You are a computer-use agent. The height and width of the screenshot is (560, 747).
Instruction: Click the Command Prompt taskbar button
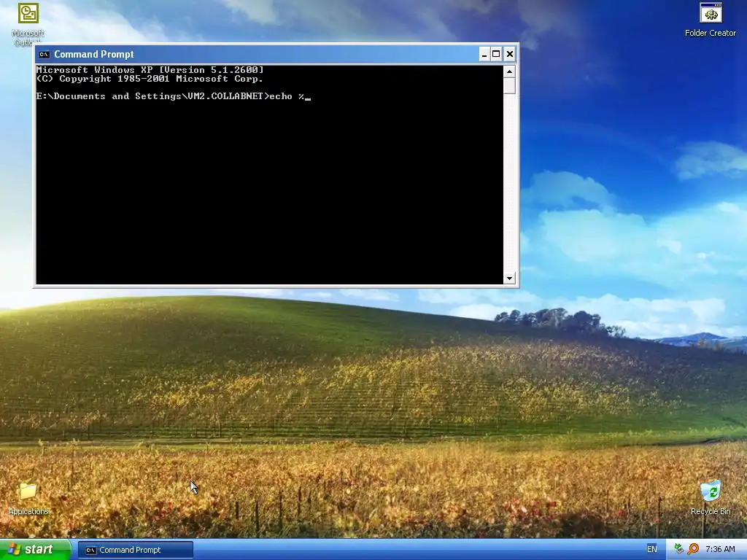coord(136,550)
